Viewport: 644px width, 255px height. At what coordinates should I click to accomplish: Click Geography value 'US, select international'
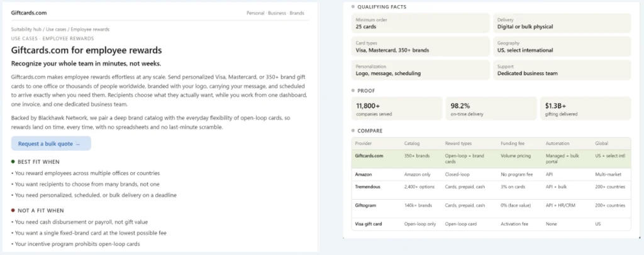525,50
